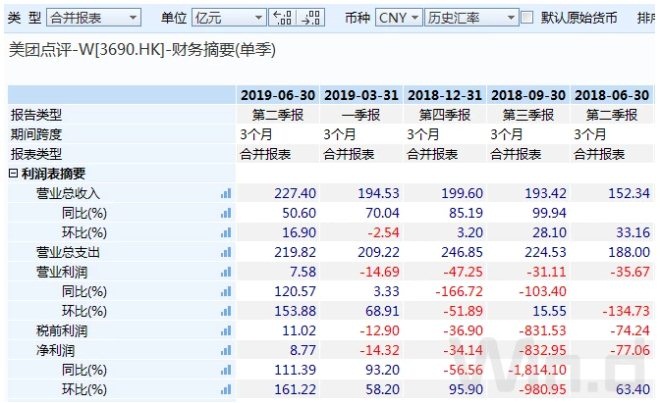Select the 2018-09-30 column header
The width and height of the screenshot is (660, 403).
click(528, 95)
